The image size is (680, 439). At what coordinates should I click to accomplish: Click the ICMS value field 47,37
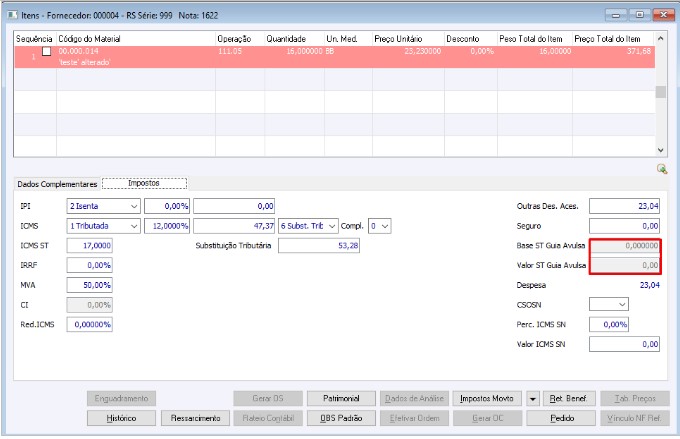234,226
